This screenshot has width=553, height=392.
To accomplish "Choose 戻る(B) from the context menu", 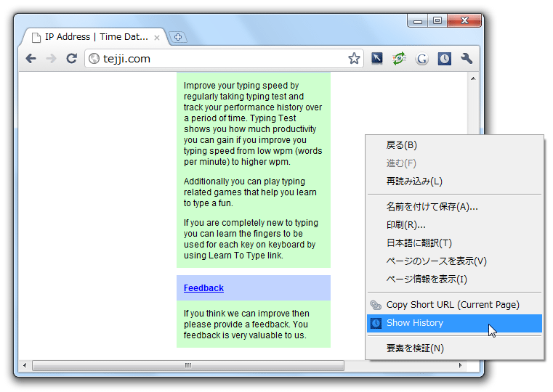I will click(455, 145).
